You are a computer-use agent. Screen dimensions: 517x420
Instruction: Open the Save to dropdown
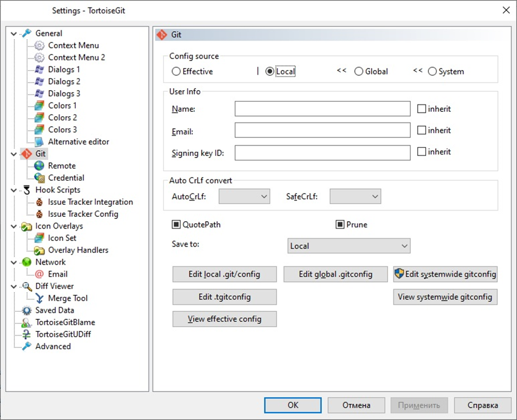tap(348, 246)
